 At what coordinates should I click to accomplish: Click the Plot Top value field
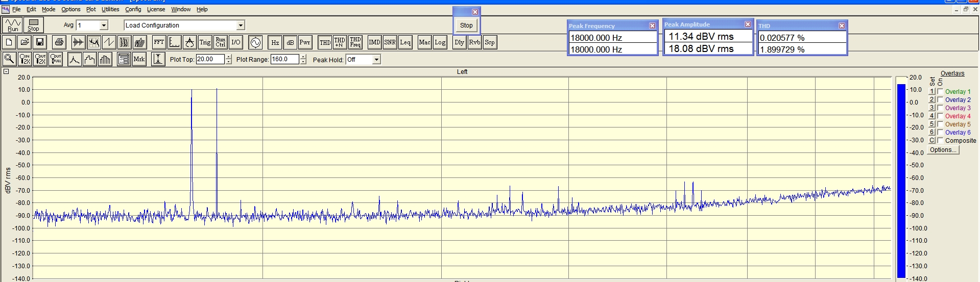click(209, 59)
